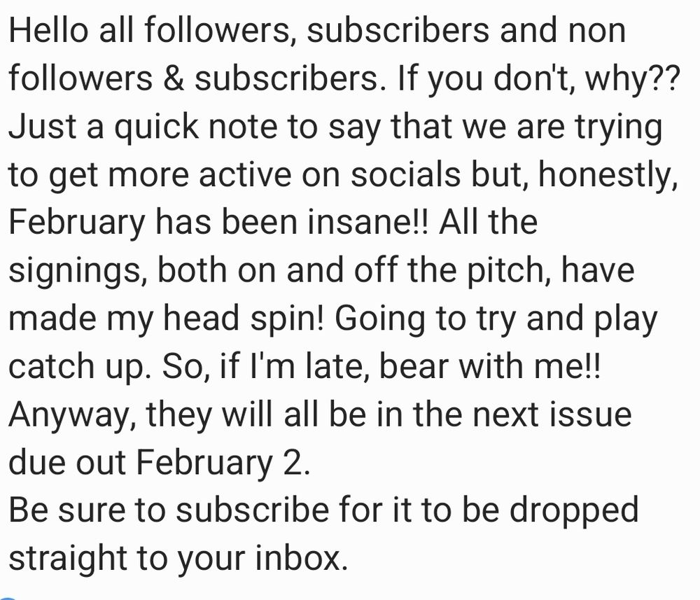700x600 pixels.
Task: Click the word "bear" in the message
Action: 414,366
